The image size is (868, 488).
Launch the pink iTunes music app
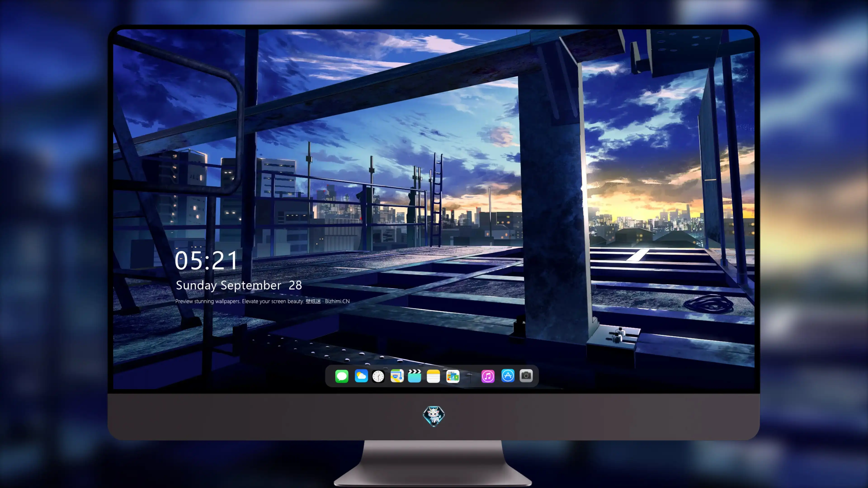coord(488,376)
